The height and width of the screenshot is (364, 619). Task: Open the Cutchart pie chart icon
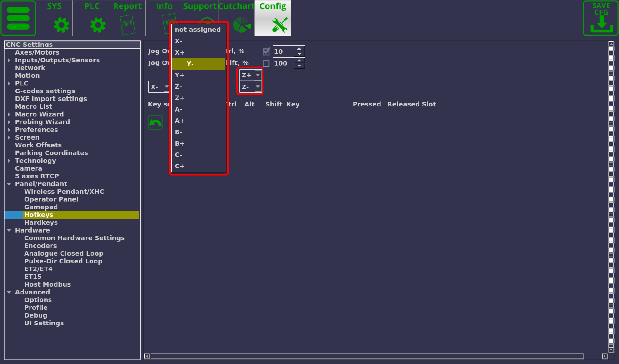coord(242,25)
